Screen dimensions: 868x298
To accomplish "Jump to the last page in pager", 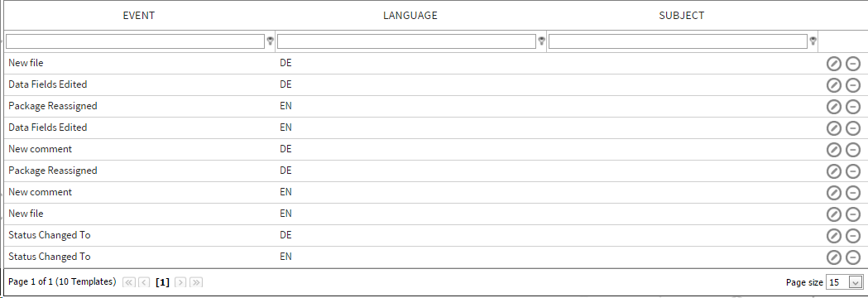I will [x=196, y=282].
